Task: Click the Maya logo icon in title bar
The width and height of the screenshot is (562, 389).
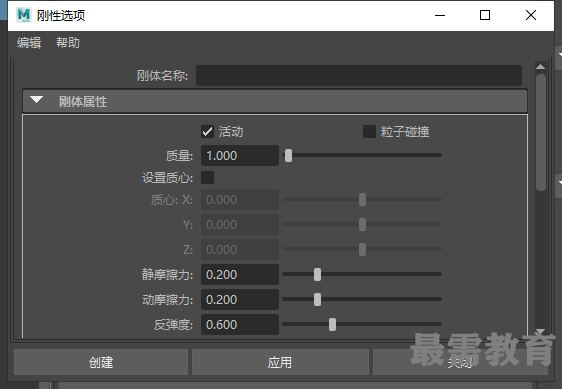Action: pyautogui.click(x=24, y=15)
